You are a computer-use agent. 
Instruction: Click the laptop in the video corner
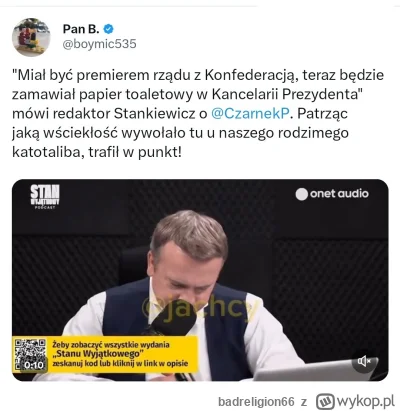pyautogui.click(x=315, y=370)
